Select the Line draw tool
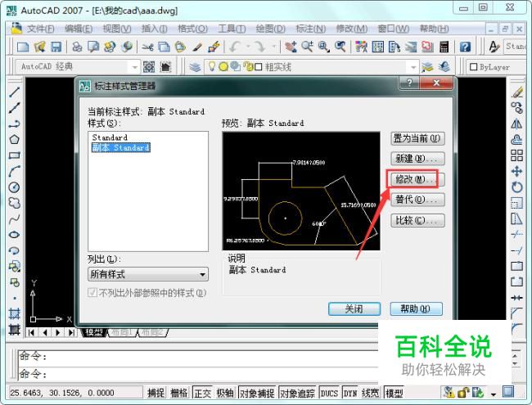532x405 pixels. click(14, 92)
